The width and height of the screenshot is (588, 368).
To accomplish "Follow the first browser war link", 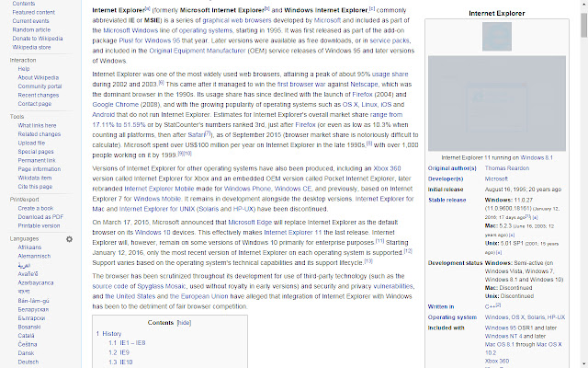I will 301,84.
